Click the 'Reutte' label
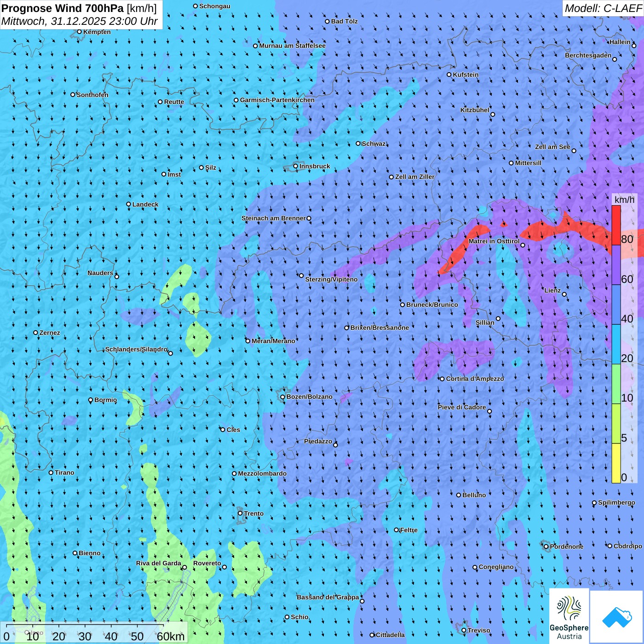Viewport: 644px width, 644px height. pos(174,102)
